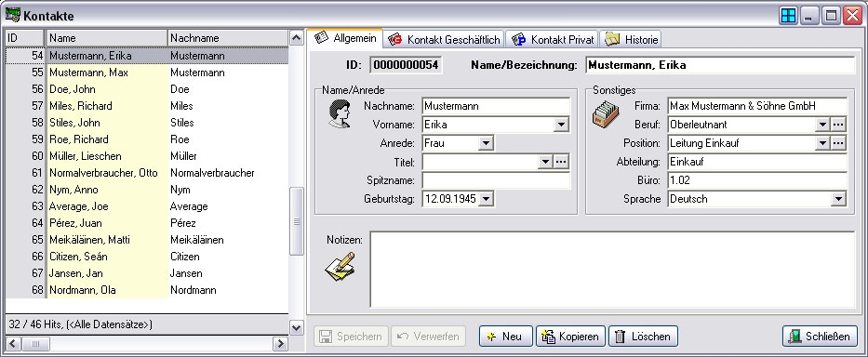Select the Müller, Lieschen row
Image resolution: width=868 pixels, height=357 pixels.
pos(147,156)
